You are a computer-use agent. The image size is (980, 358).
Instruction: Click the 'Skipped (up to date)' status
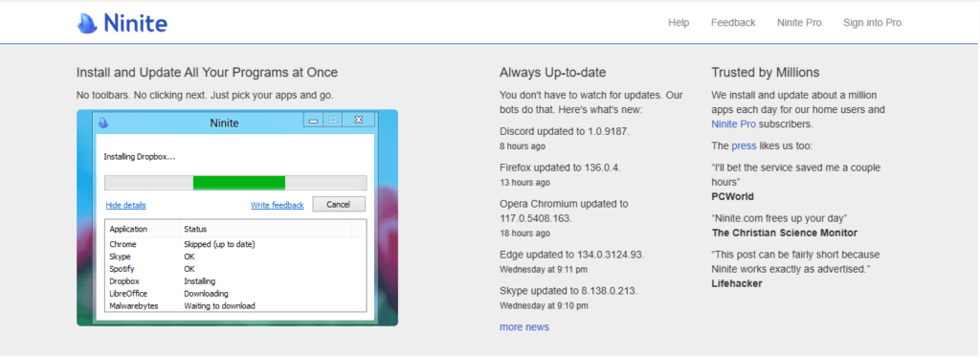coord(219,244)
